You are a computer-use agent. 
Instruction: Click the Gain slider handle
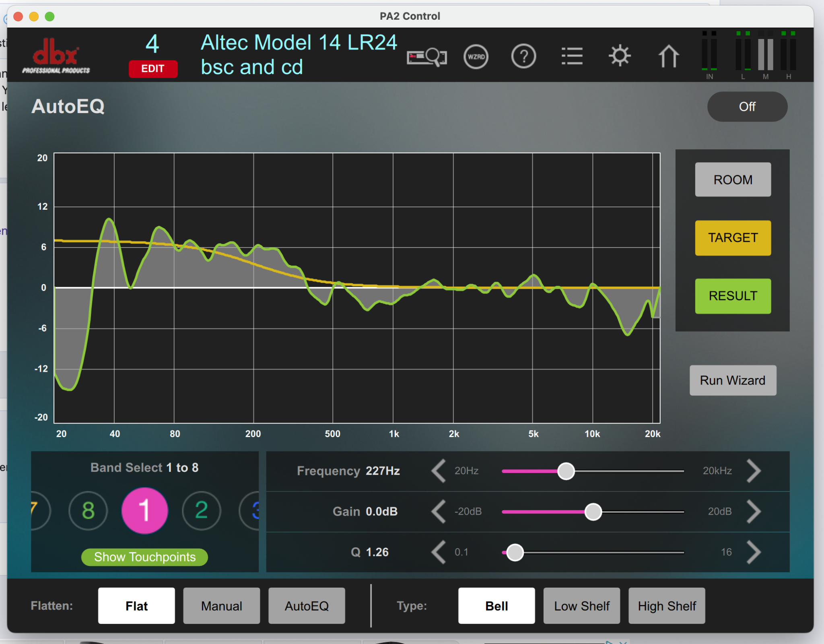(x=593, y=512)
